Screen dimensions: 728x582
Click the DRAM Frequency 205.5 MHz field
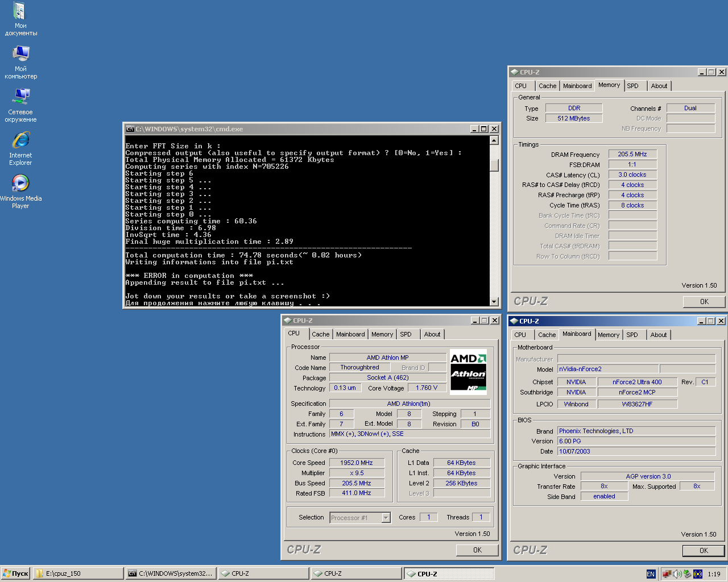pyautogui.click(x=632, y=154)
